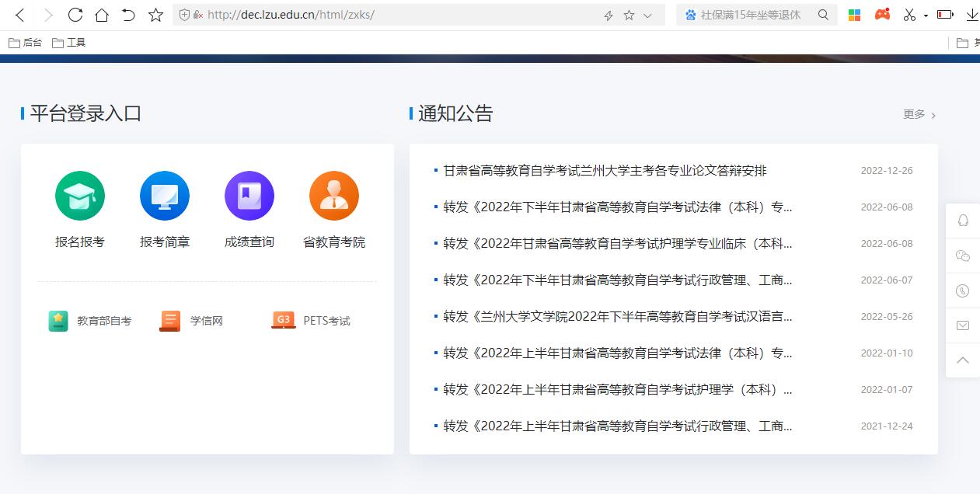Click the 成绩查询 purple book icon
The width and height of the screenshot is (980, 494).
tap(249, 196)
